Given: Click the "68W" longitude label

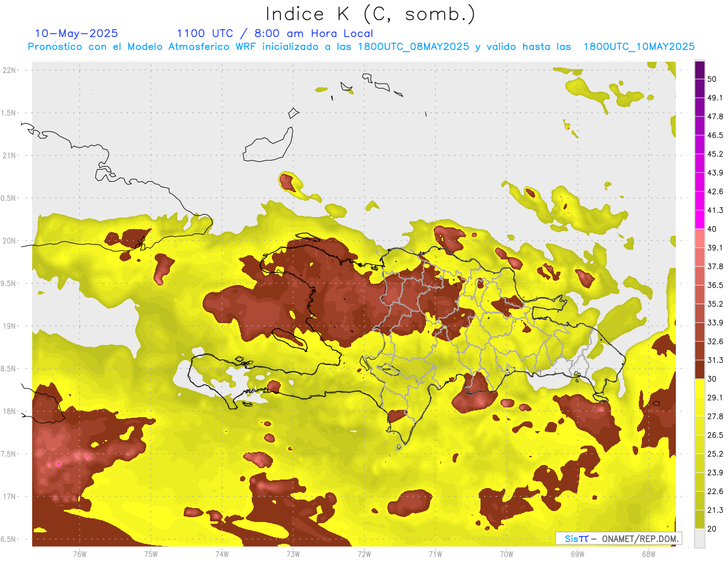Looking at the screenshot, I should point(649,554).
